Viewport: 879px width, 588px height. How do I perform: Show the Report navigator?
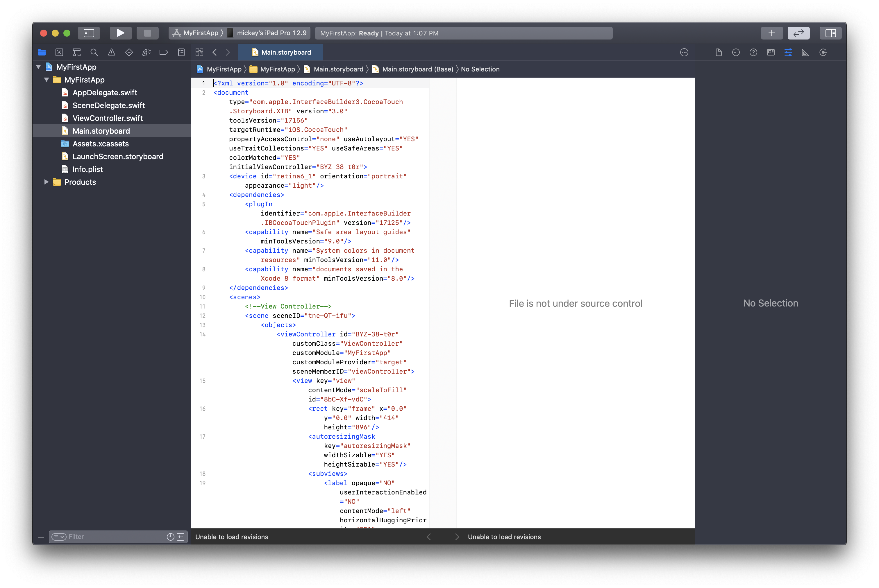181,53
